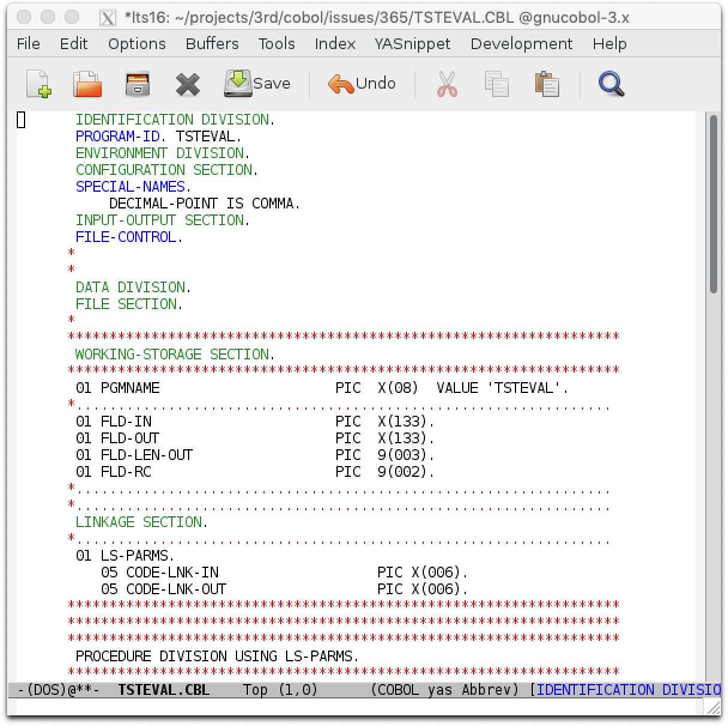Image resolution: width=728 pixels, height=726 pixels.
Task: Open a file with the folder toolbar icon
Action: [x=87, y=84]
